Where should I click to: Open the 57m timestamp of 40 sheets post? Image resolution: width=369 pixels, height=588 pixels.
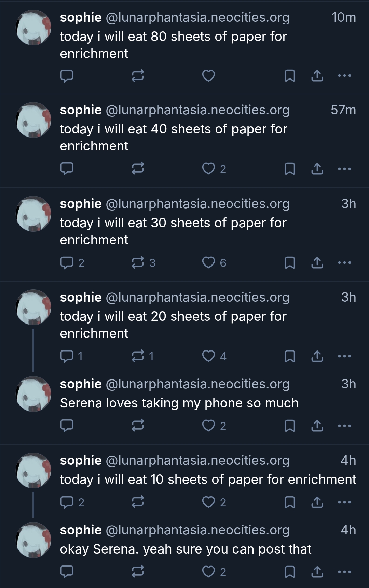coord(343,110)
